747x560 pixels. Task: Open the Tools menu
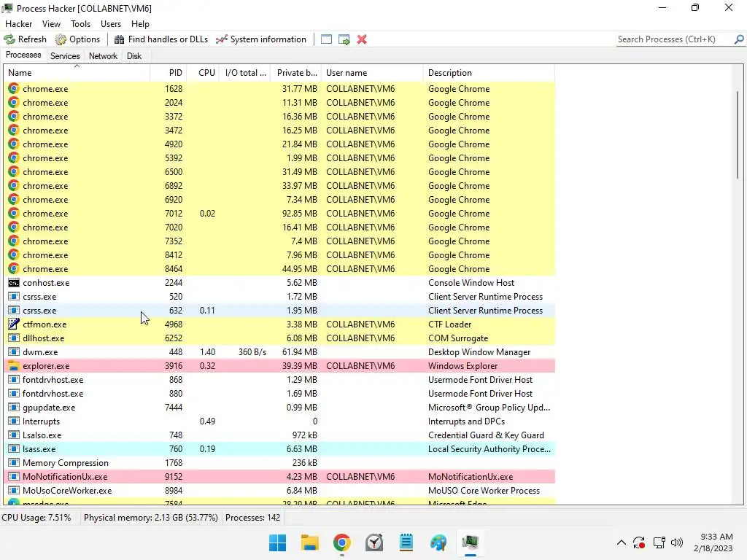click(x=80, y=24)
